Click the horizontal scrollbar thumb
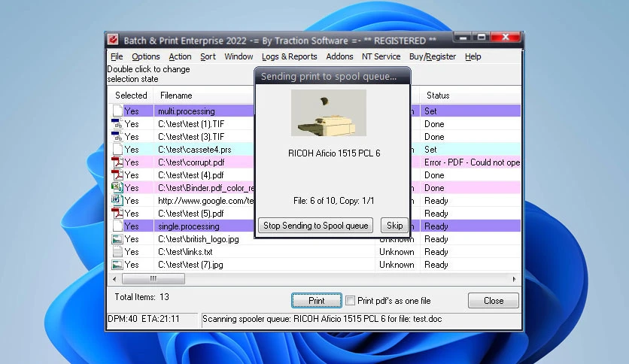Screen dimensions: 629x364 [x=153, y=278]
